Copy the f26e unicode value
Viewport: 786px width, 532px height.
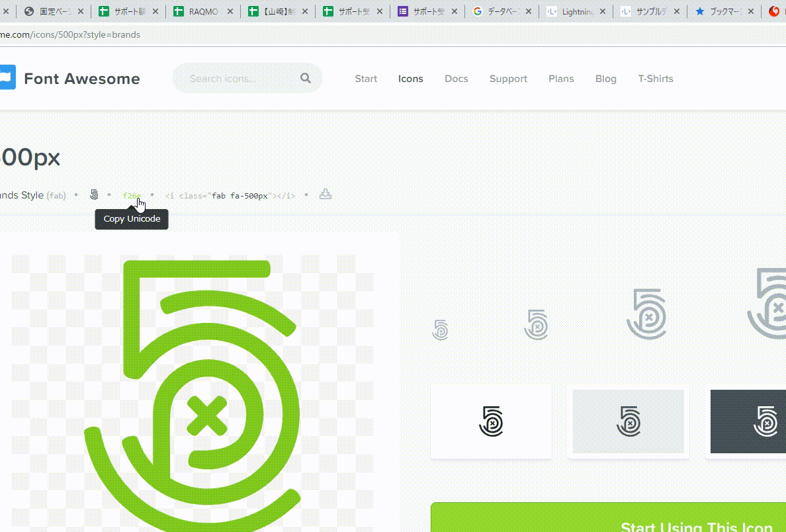[132, 196]
